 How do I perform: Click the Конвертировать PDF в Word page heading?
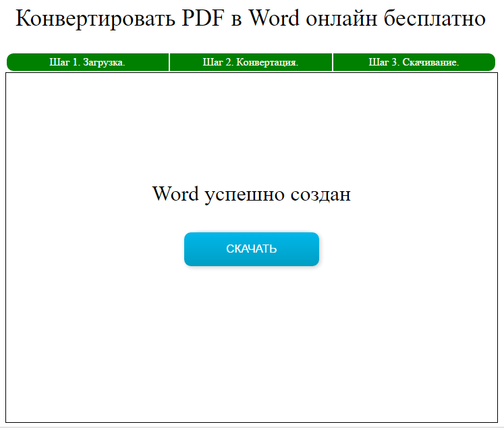(x=251, y=18)
